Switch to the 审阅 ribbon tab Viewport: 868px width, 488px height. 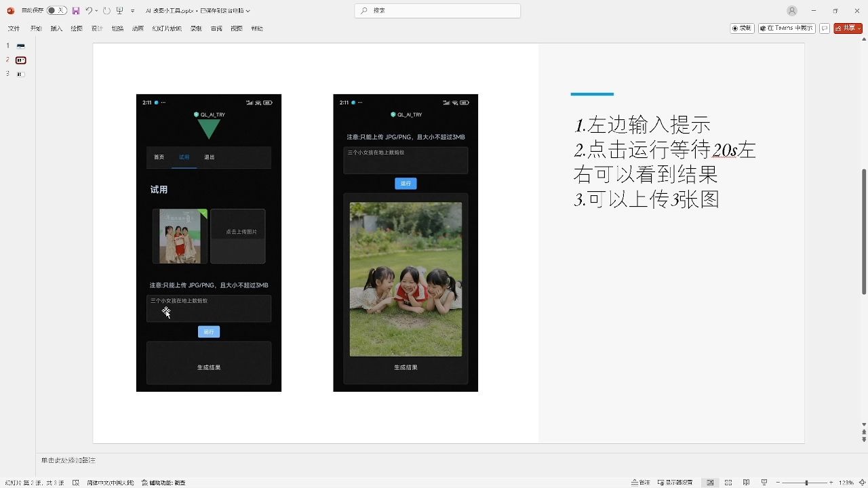click(x=216, y=28)
